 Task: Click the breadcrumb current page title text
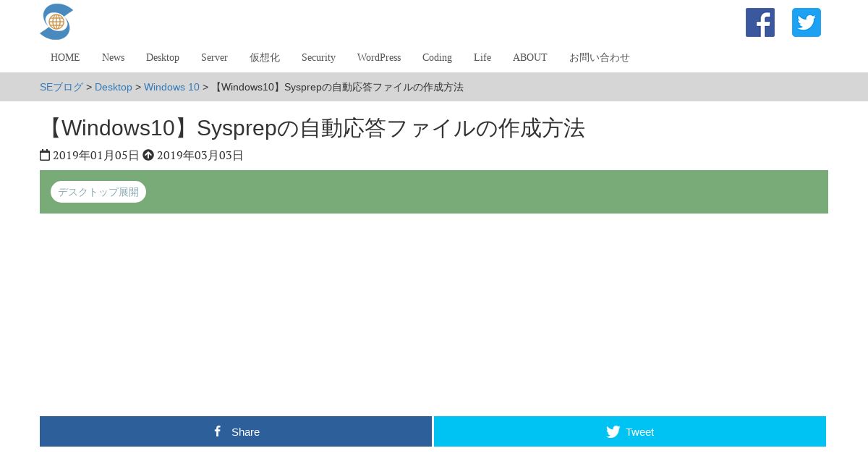[x=338, y=87]
